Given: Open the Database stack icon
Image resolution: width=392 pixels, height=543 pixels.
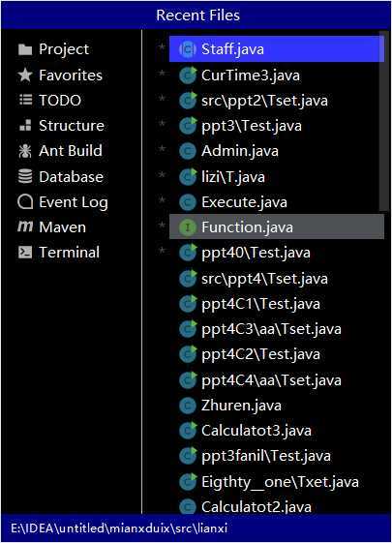Looking at the screenshot, I should [x=25, y=176].
